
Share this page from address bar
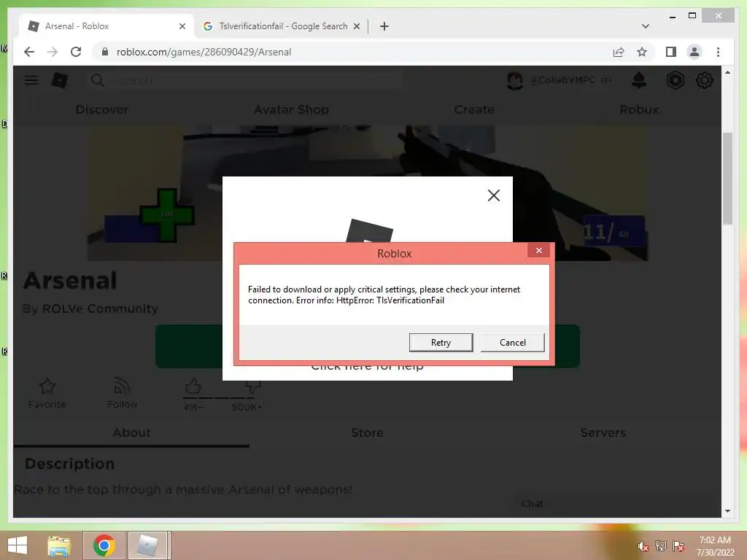[x=619, y=52]
